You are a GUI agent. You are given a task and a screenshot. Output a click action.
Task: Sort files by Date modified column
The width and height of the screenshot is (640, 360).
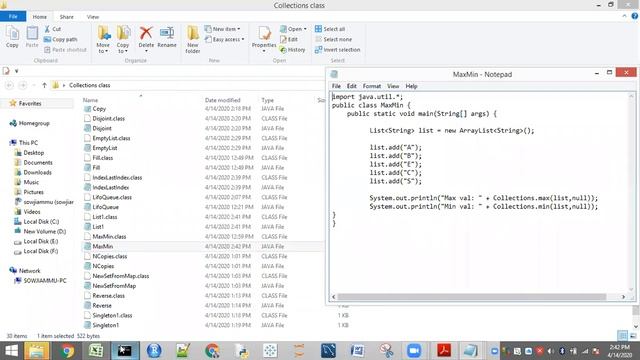point(222,100)
